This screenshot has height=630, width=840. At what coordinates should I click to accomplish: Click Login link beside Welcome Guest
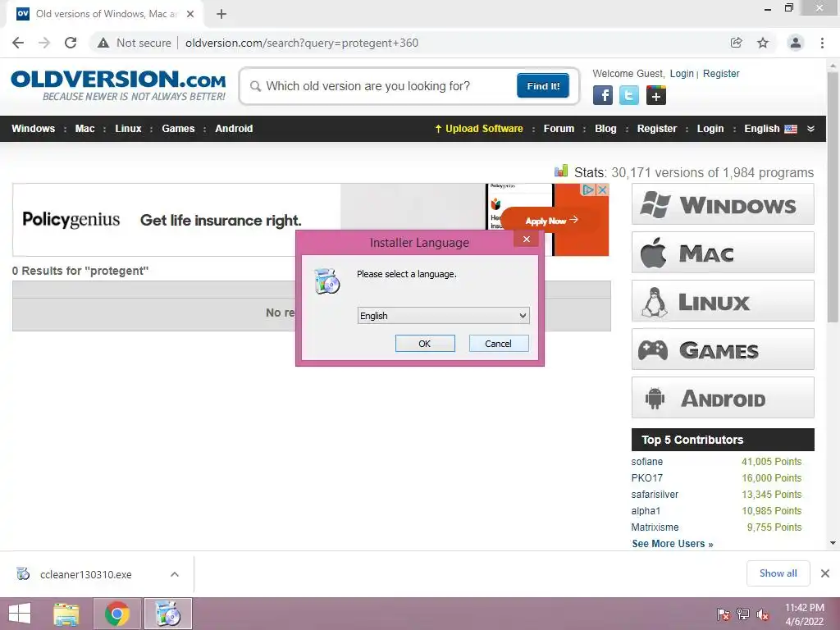click(x=682, y=73)
